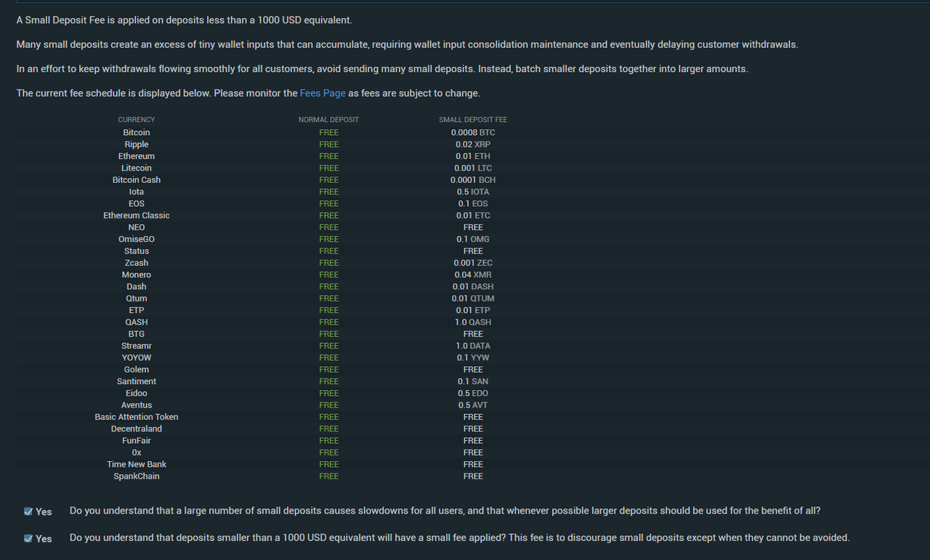
Task: Uncheck the Yes box about a small fee applied
Action: pos(28,538)
